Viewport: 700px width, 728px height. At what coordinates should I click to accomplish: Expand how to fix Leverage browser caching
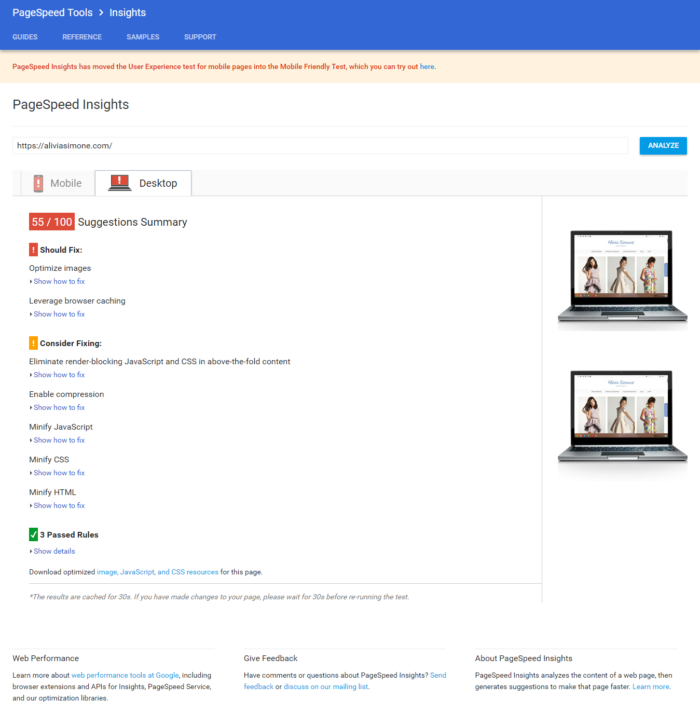click(59, 314)
